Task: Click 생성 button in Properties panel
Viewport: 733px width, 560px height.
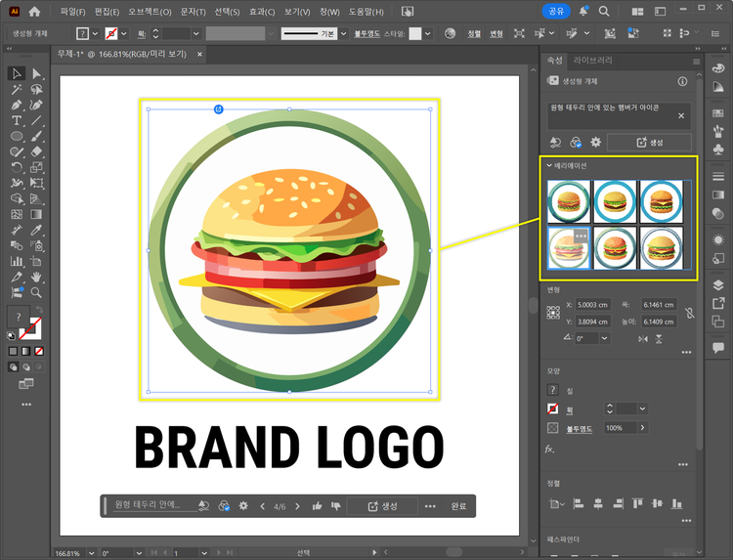Action: click(x=649, y=142)
